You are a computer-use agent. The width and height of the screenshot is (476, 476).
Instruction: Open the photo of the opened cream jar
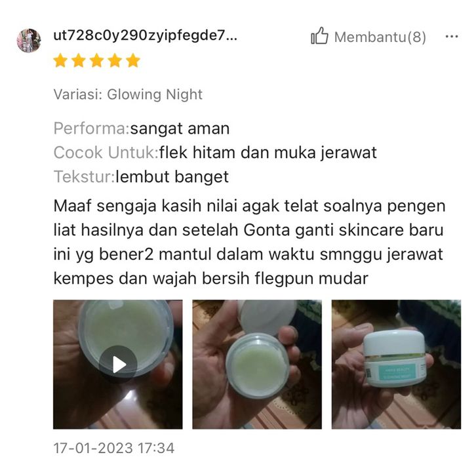(257, 365)
